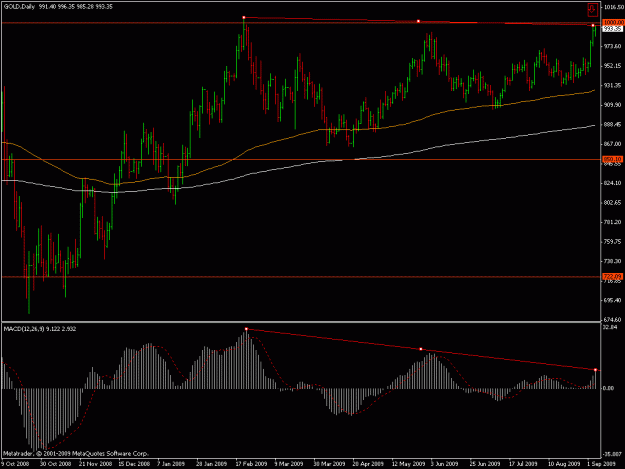Select the orange 850.10 price level label
This screenshot has width=625, height=469.
pyautogui.click(x=613, y=159)
